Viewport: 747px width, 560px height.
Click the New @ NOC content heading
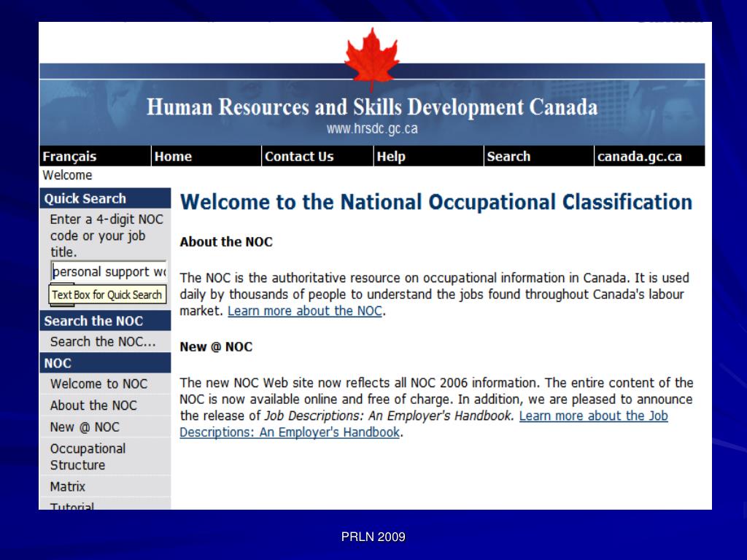[216, 347]
